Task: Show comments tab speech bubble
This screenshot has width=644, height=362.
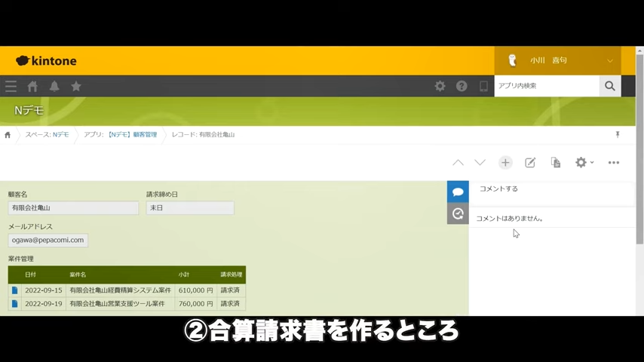Action: coord(458,192)
